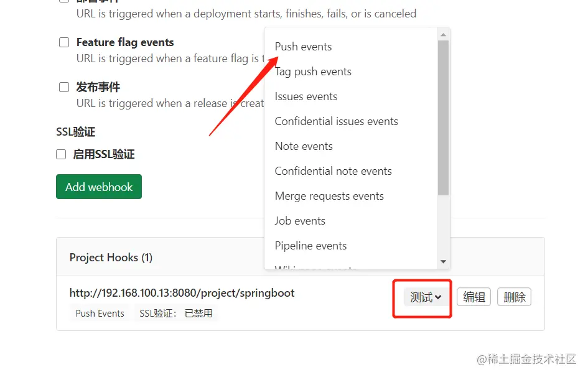The image size is (588, 377).
Task: Click the dropdown list scrollbar thumb
Action: (443, 118)
